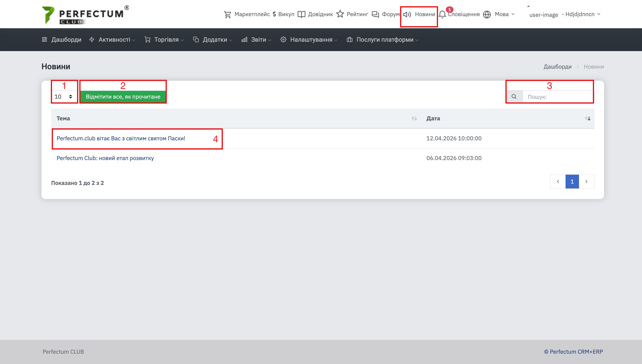
Task: Open news 'Perfectum Club: новий етап розвитку'
Action: pos(105,158)
